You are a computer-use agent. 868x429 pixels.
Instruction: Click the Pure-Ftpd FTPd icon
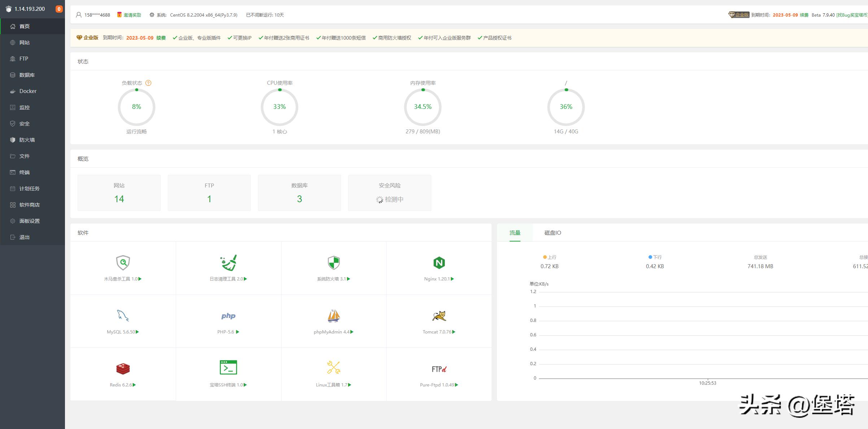coord(439,369)
